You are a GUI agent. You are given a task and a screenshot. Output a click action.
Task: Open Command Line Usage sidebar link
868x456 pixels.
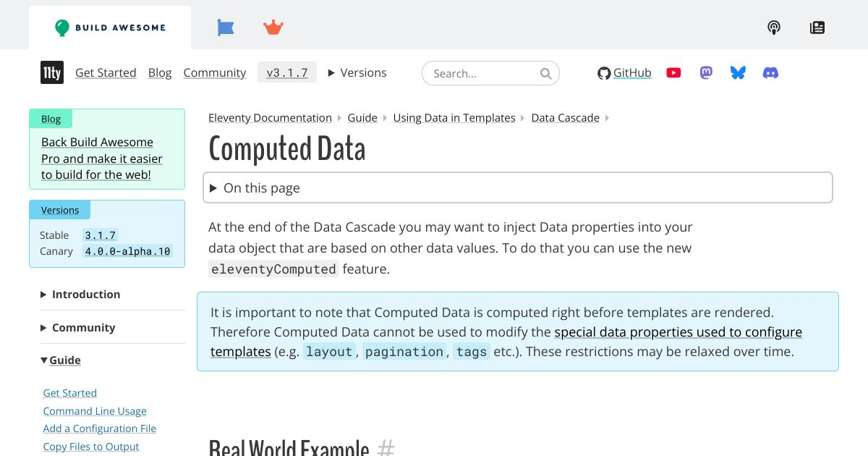point(95,411)
